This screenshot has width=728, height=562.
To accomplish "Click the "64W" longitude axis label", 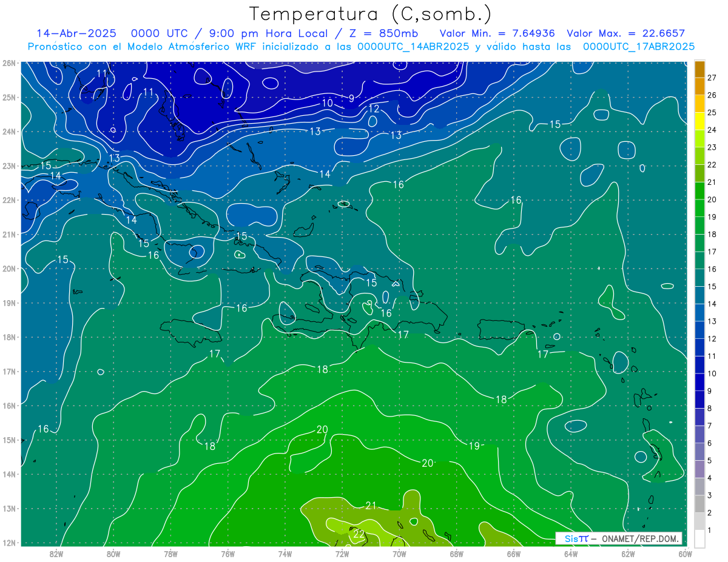I will pyautogui.click(x=570, y=554).
